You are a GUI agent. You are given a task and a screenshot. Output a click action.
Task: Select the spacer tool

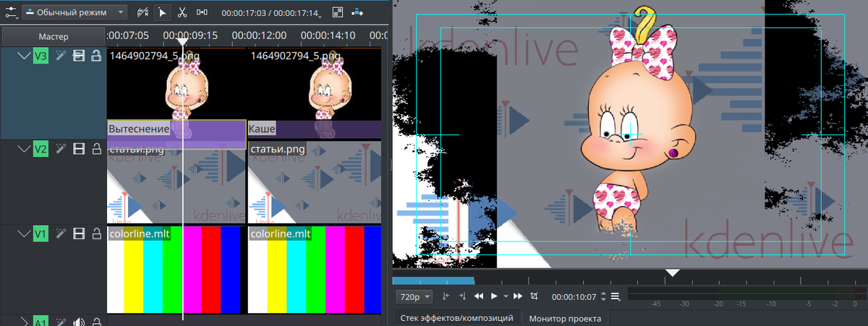pos(202,12)
